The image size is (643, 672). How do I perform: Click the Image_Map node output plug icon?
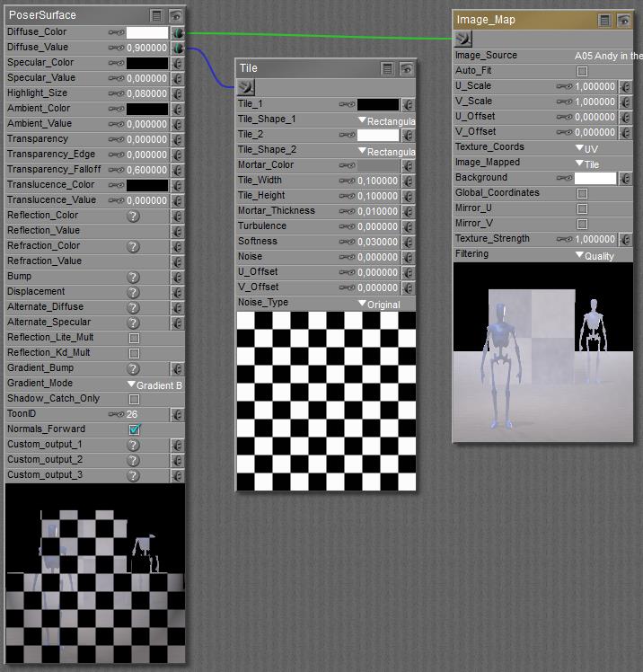(x=463, y=39)
